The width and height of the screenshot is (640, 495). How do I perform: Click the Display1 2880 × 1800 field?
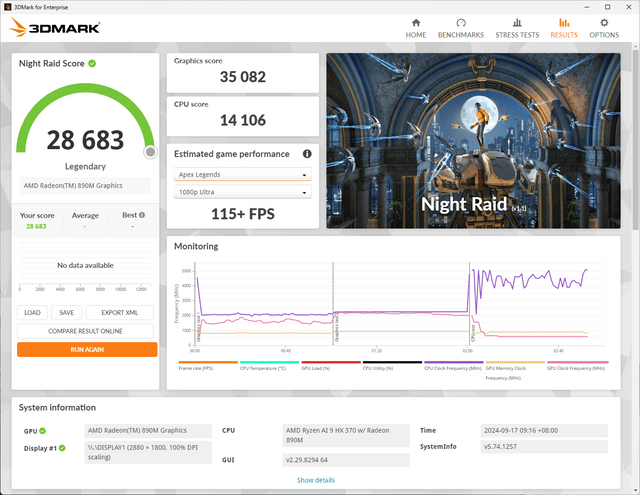[x=148, y=452]
